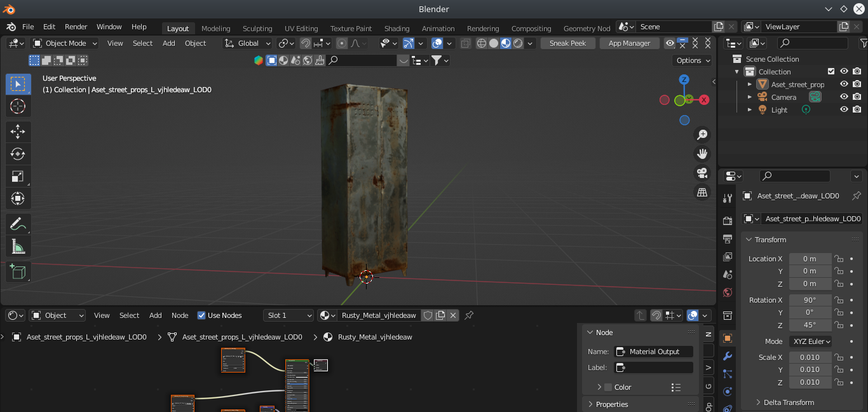Uncheck Use Nodes in the shader editor
The height and width of the screenshot is (412, 868).
(x=201, y=315)
